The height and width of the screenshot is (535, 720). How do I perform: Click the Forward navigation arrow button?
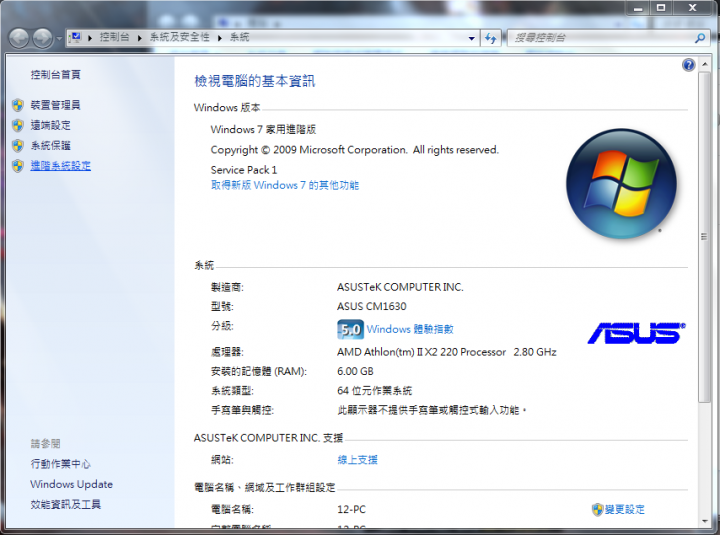coord(43,38)
